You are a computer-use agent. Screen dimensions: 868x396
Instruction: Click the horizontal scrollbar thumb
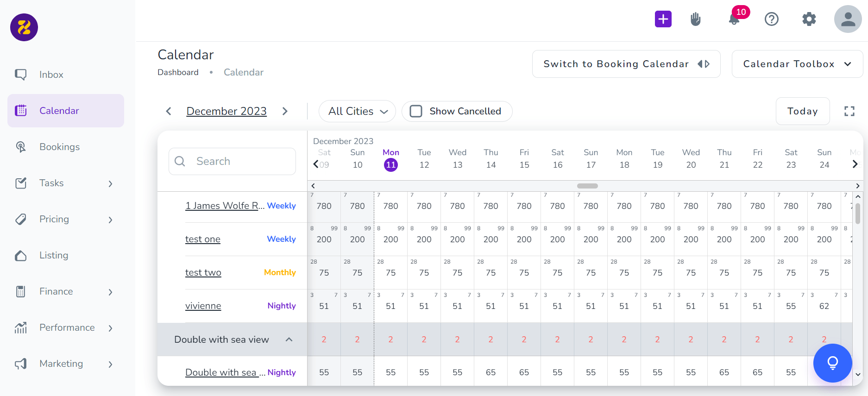point(587,186)
